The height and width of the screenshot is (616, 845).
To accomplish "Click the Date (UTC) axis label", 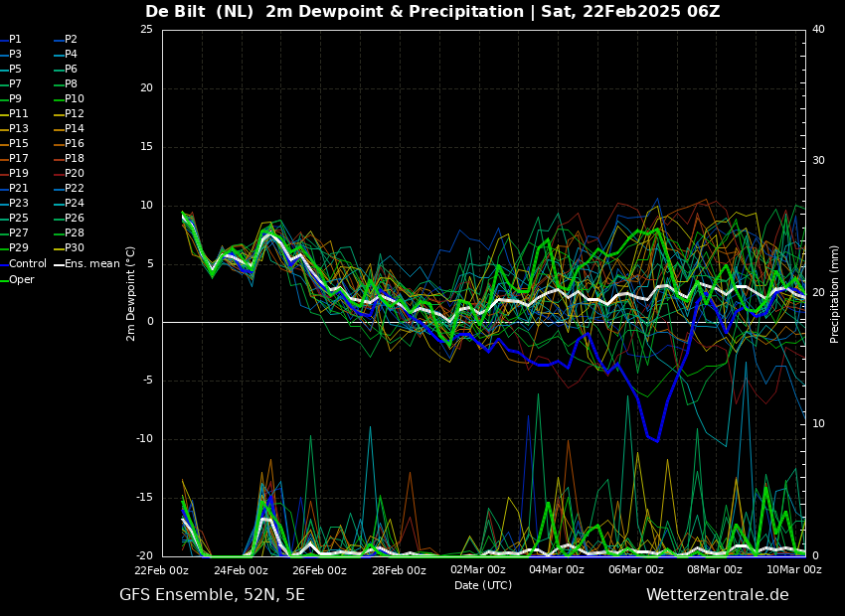I will pos(483,585).
